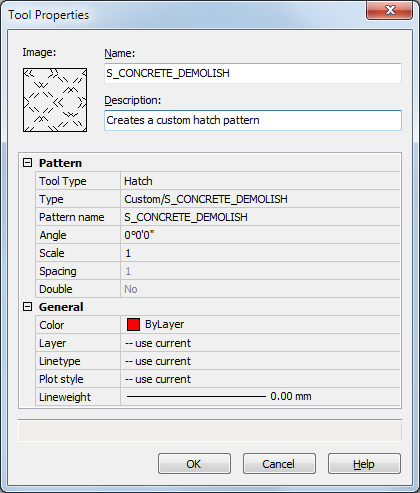Screen dimensions: 420x493
Task: Cancel the Tool Properties dialog
Action: [x=279, y=464]
